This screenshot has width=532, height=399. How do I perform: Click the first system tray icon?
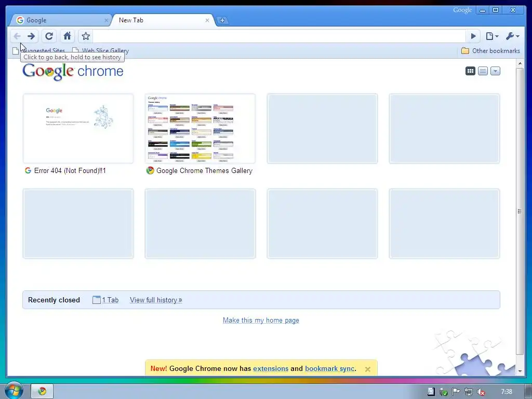click(431, 392)
